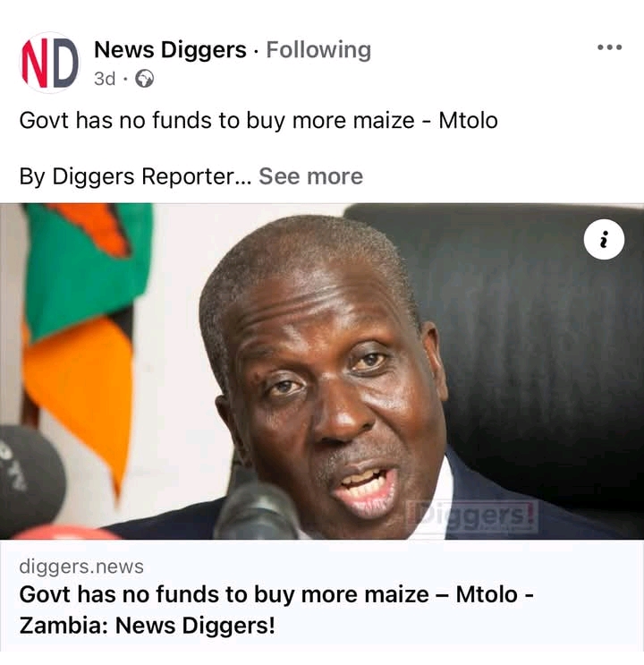Image resolution: width=644 pixels, height=665 pixels.
Task: Toggle the Following status for News Diggers
Action: pos(318,50)
